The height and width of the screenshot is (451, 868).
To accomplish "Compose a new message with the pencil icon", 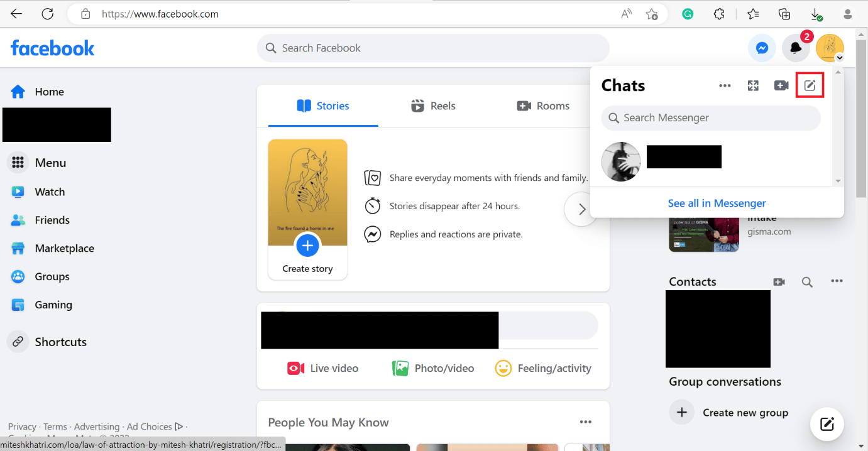I will [810, 85].
